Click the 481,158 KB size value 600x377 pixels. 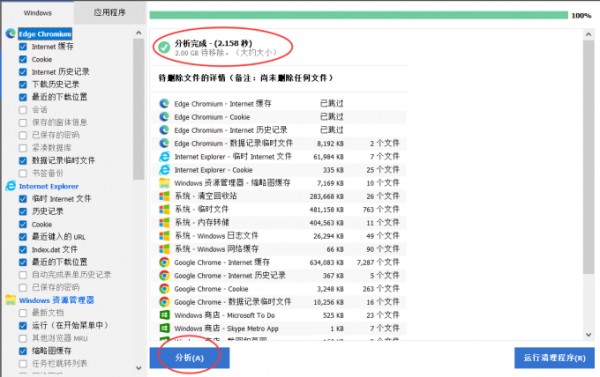pyautogui.click(x=326, y=210)
